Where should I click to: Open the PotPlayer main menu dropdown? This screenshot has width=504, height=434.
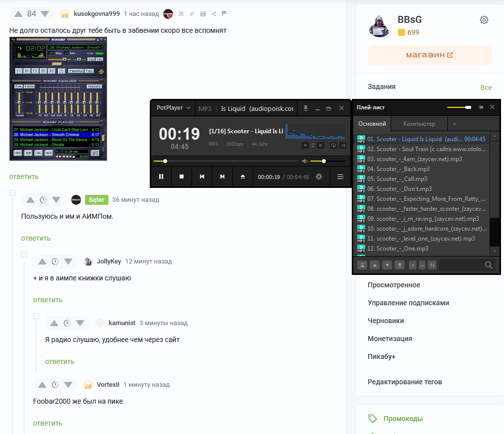174,108
